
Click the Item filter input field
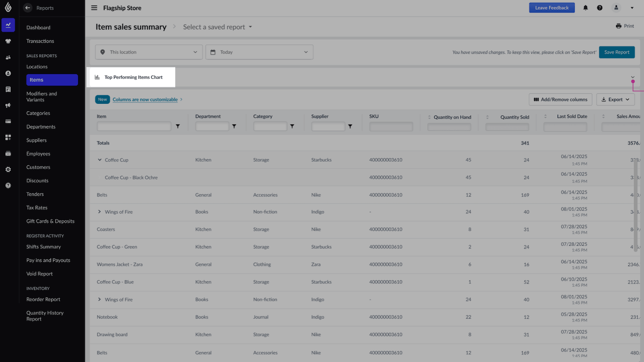click(134, 126)
